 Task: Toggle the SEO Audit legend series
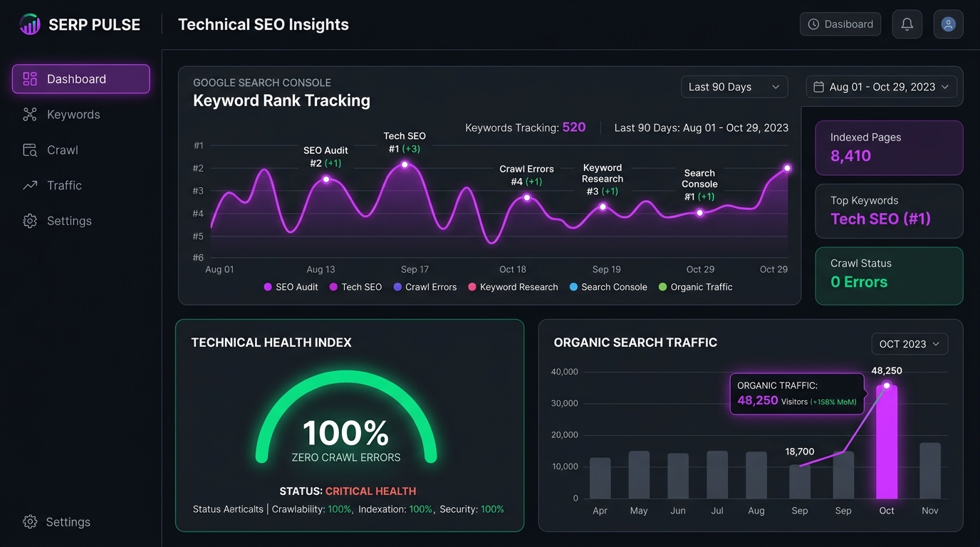point(291,287)
